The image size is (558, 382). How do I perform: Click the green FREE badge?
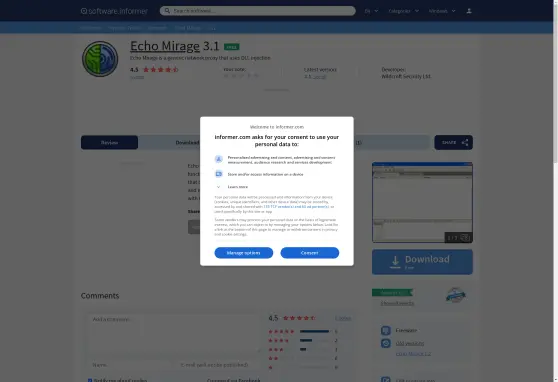pyautogui.click(x=231, y=47)
